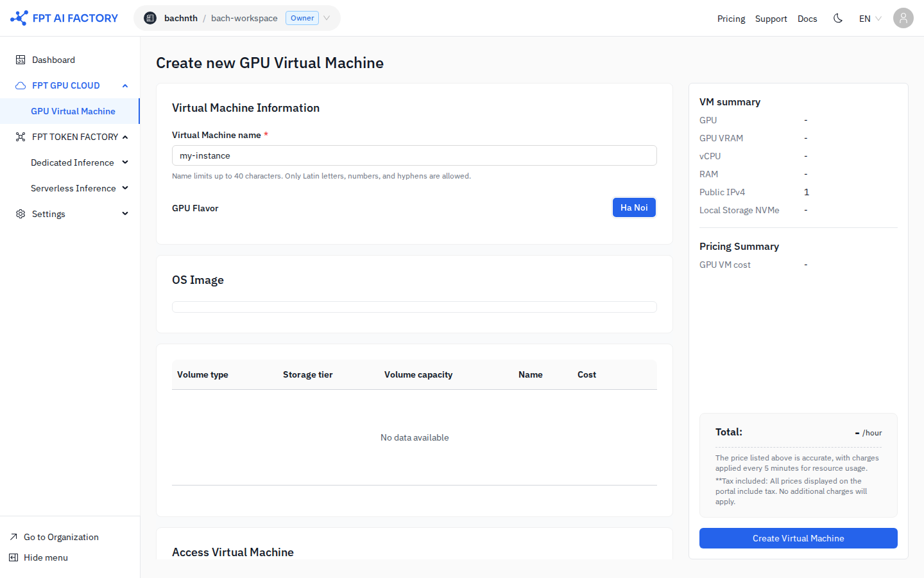The height and width of the screenshot is (578, 924).
Task: Click the GPU VRAM summary label
Action: pos(721,138)
